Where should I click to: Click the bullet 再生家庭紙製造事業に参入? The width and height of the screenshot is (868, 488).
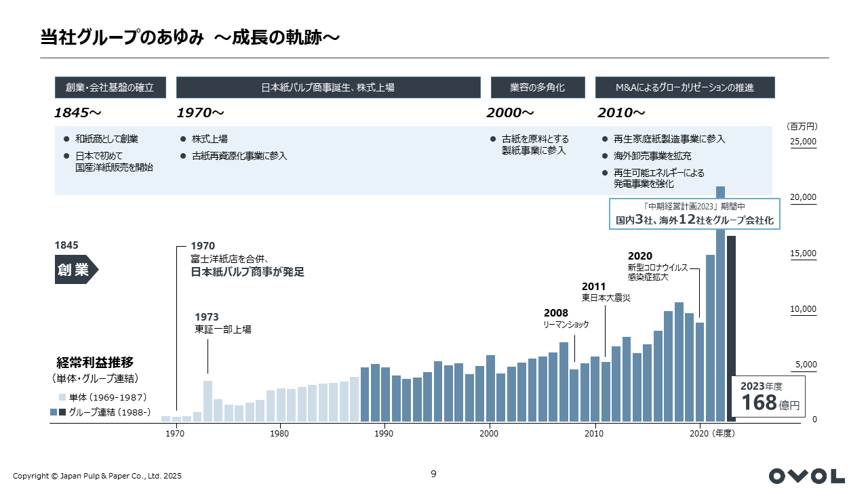point(663,139)
